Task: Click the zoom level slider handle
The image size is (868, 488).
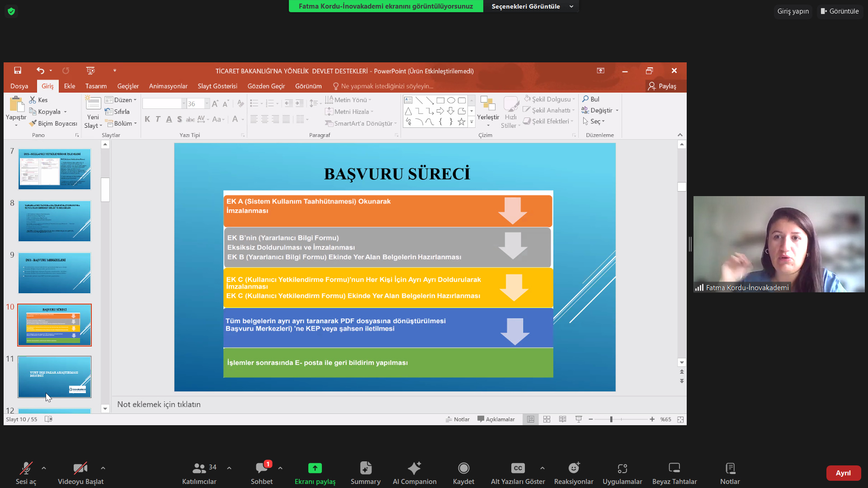Action: (x=611, y=419)
